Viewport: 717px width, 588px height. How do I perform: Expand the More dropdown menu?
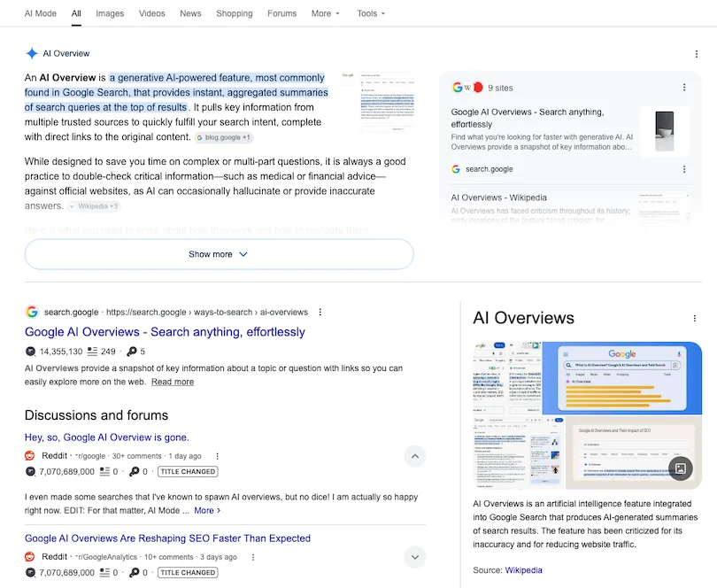click(326, 13)
